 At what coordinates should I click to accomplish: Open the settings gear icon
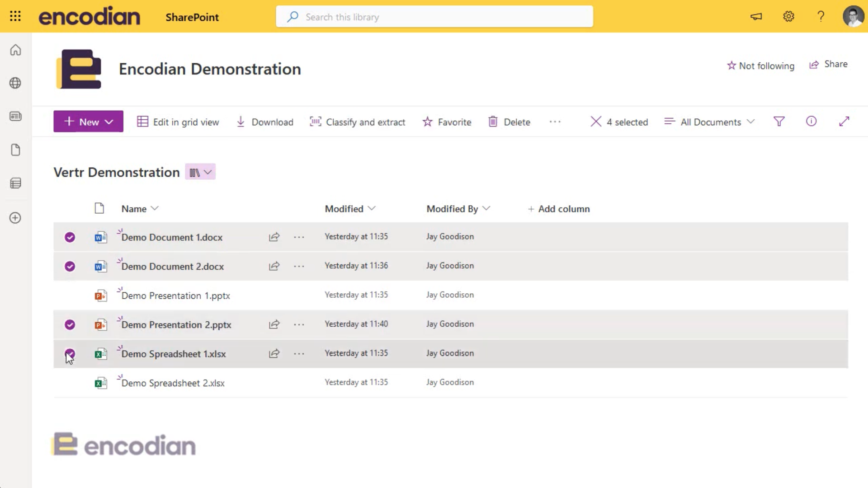tap(788, 17)
